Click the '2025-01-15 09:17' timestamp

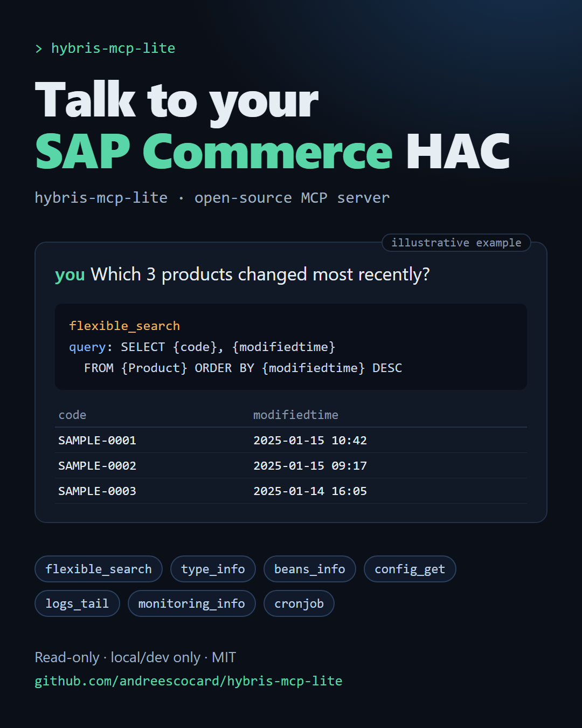pos(310,465)
